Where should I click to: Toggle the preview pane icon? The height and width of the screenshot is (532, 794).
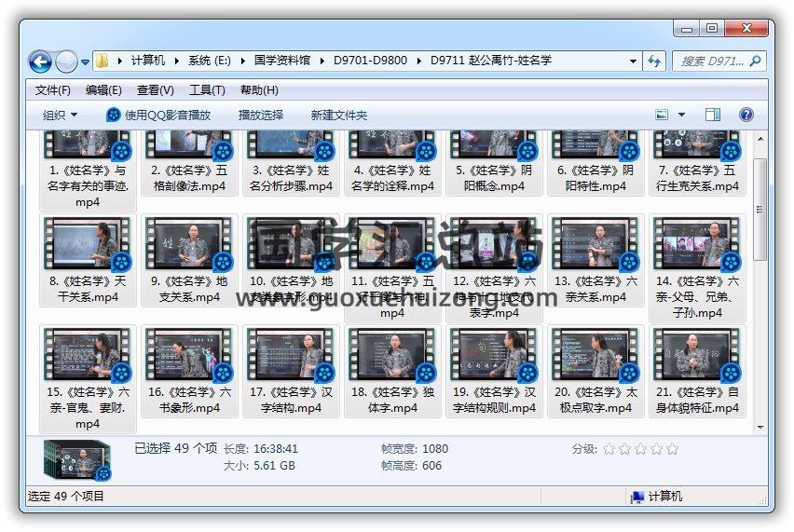pos(712,115)
